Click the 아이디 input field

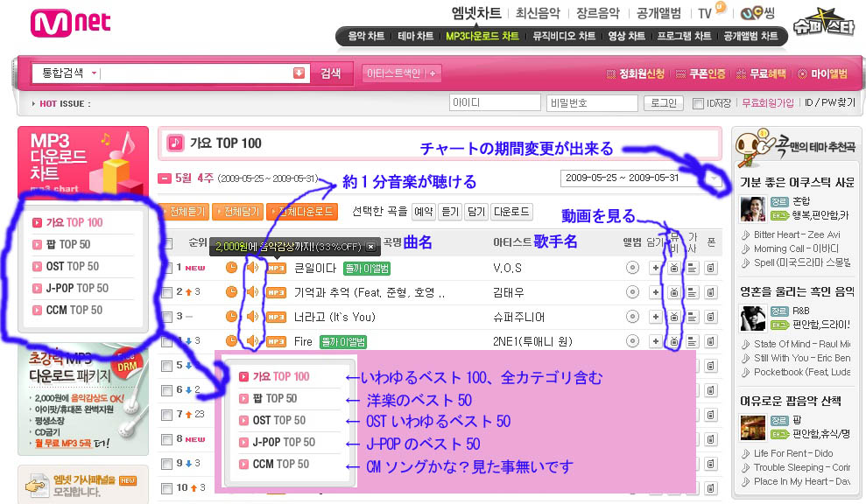tap(495, 102)
